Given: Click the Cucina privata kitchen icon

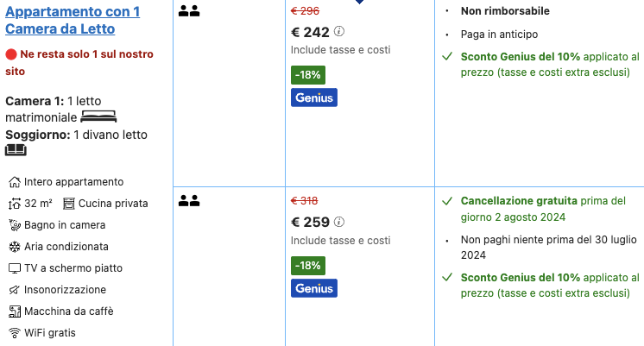Looking at the screenshot, I should tap(68, 204).
